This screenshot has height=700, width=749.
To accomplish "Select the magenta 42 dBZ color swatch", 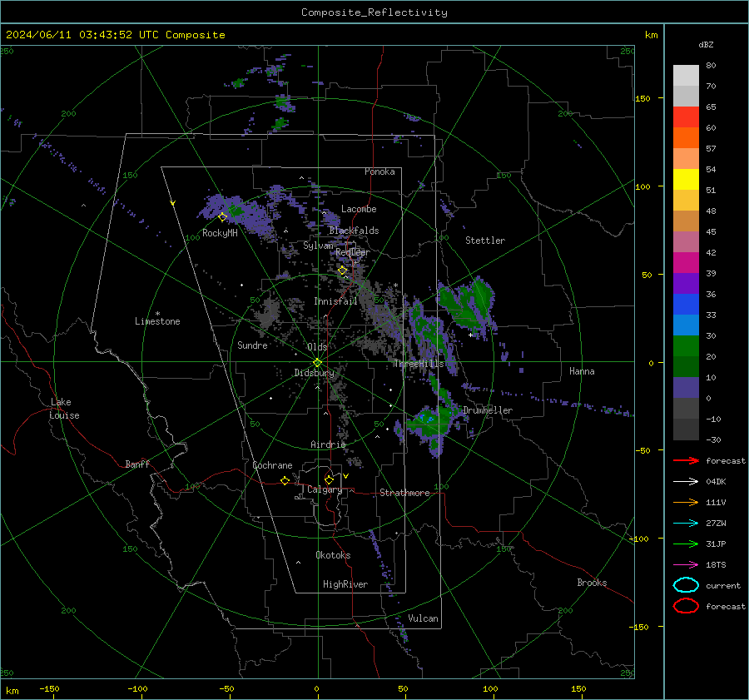I will click(686, 263).
